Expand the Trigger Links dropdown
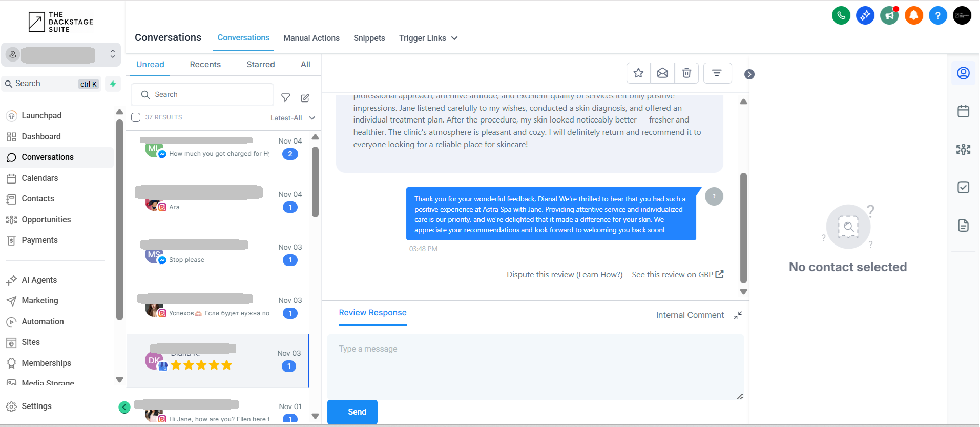The height and width of the screenshot is (427, 980). (428, 38)
